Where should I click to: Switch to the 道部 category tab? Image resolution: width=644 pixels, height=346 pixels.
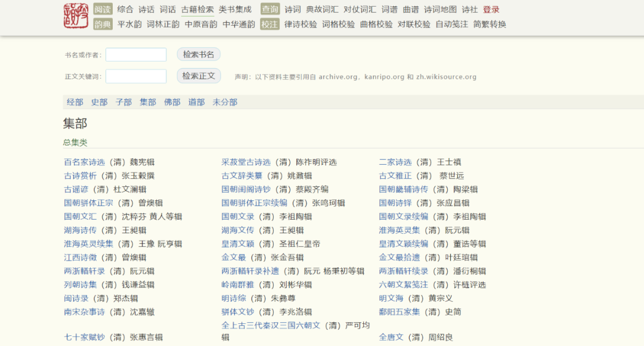[196, 103]
